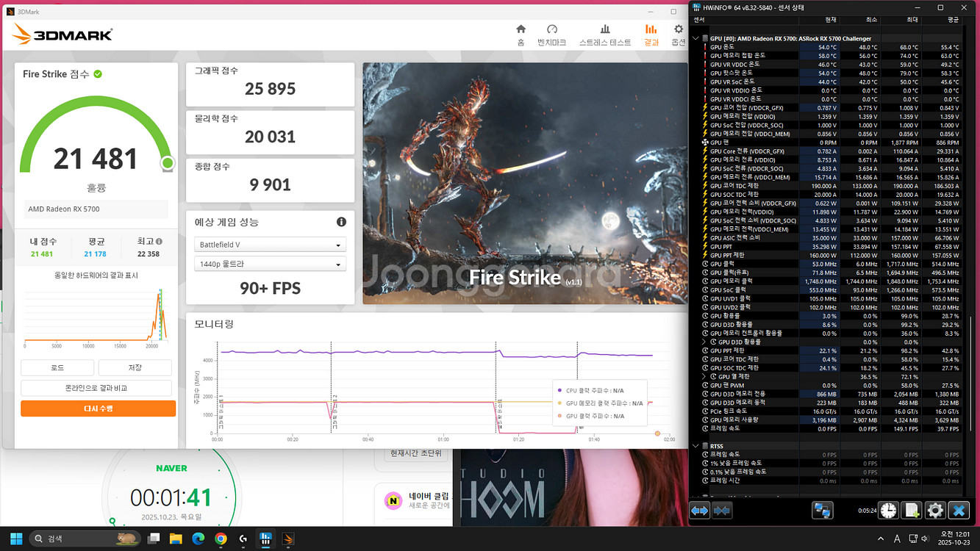980x551 pixels.
Task: Click the 온라인으로 결과 비교 button
Action: click(98, 388)
